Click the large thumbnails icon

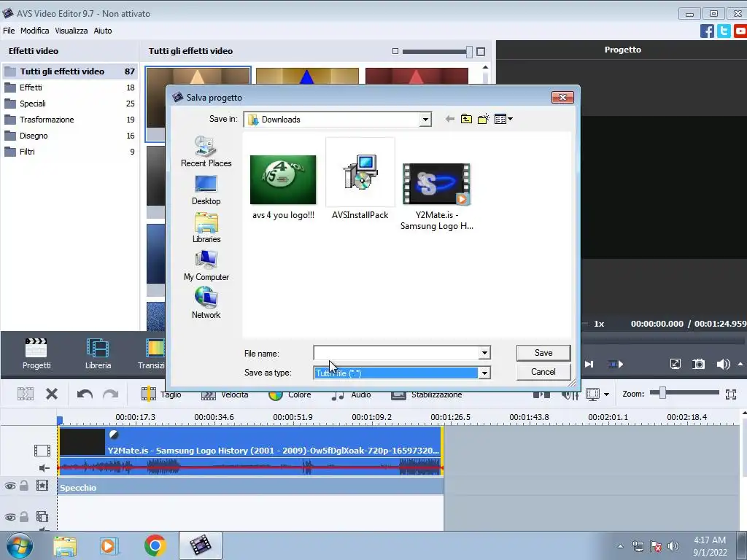tap(481, 52)
